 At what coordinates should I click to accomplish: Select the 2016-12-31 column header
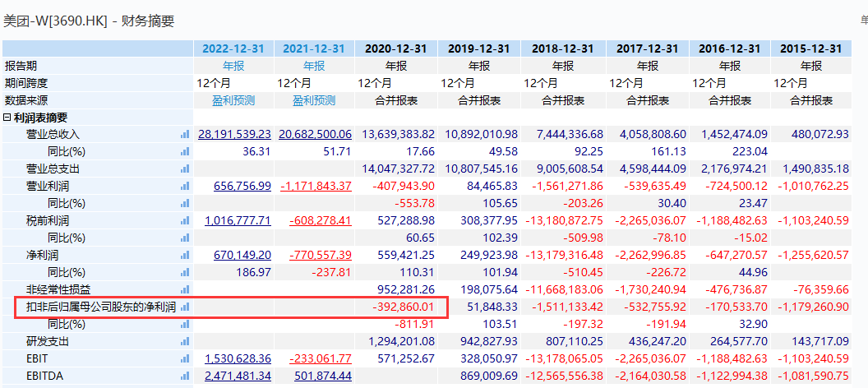point(729,48)
